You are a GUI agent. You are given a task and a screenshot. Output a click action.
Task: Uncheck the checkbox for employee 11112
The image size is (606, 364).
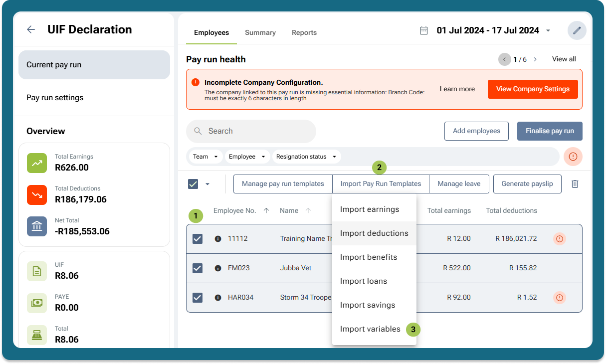tap(198, 239)
